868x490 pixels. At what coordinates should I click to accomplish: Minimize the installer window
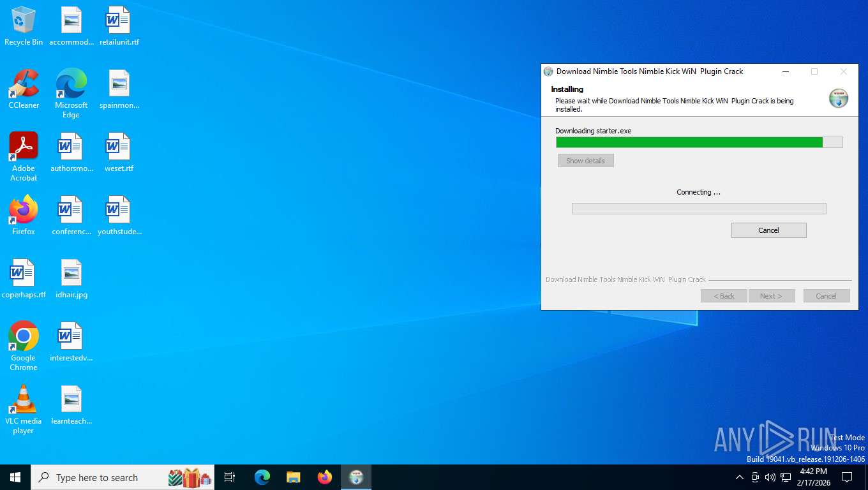click(784, 71)
